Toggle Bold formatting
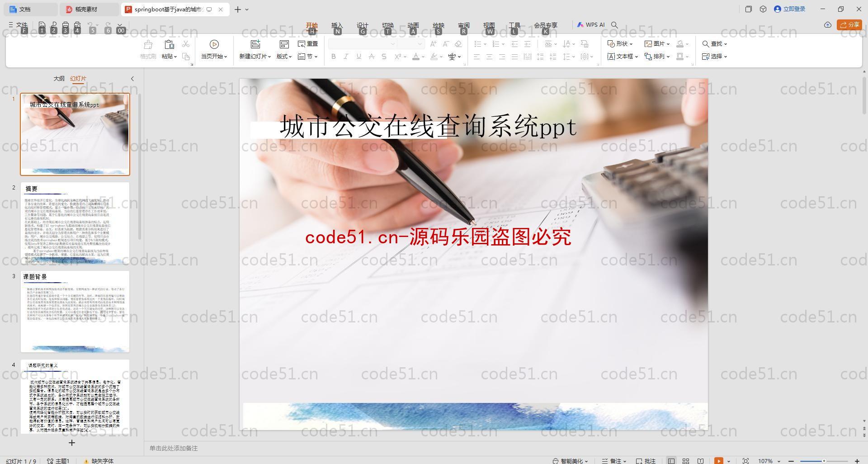Viewport: 868px width, 464px height. (334, 57)
